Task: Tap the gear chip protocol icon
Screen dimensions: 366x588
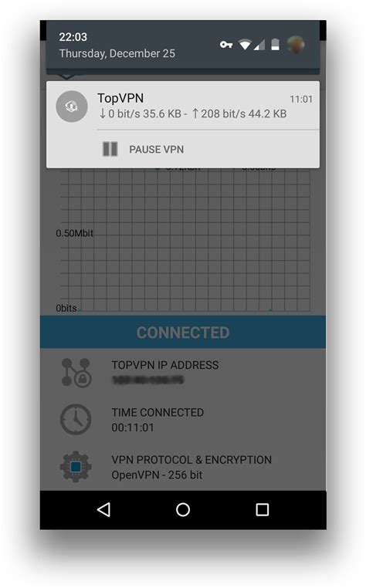Action: pyautogui.click(x=76, y=467)
